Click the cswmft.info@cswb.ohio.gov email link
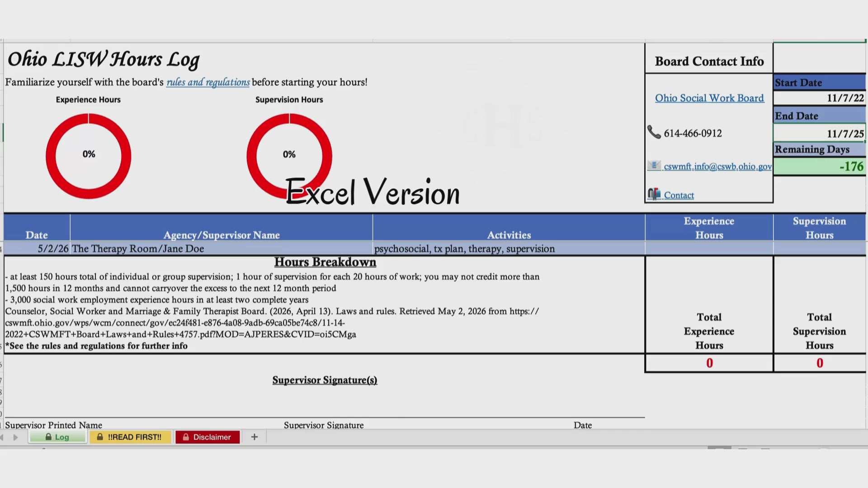 (x=717, y=166)
